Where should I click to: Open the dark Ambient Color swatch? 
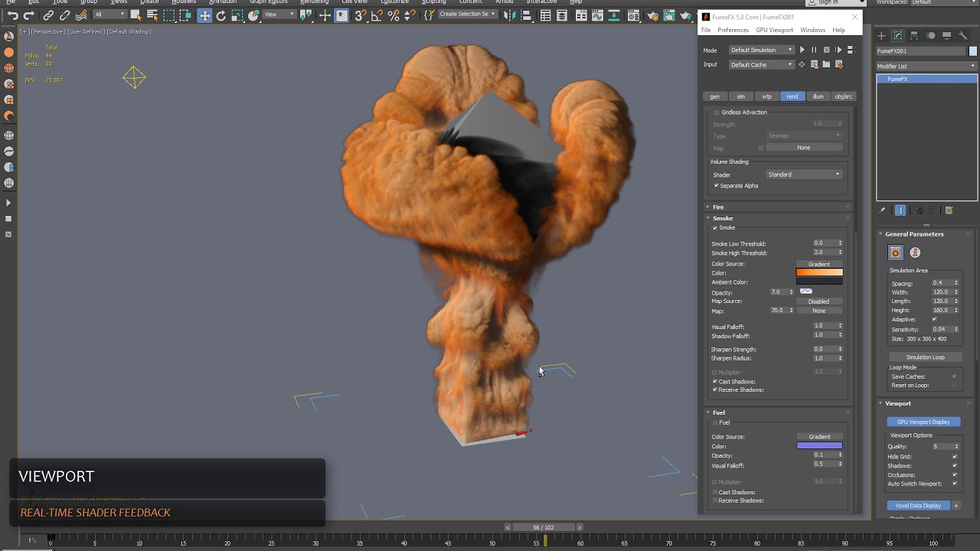tap(819, 282)
